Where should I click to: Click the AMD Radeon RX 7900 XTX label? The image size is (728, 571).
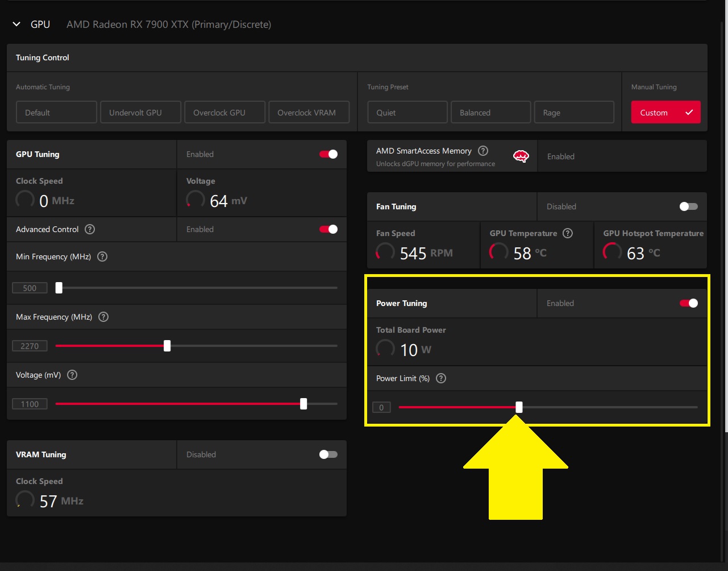(169, 24)
